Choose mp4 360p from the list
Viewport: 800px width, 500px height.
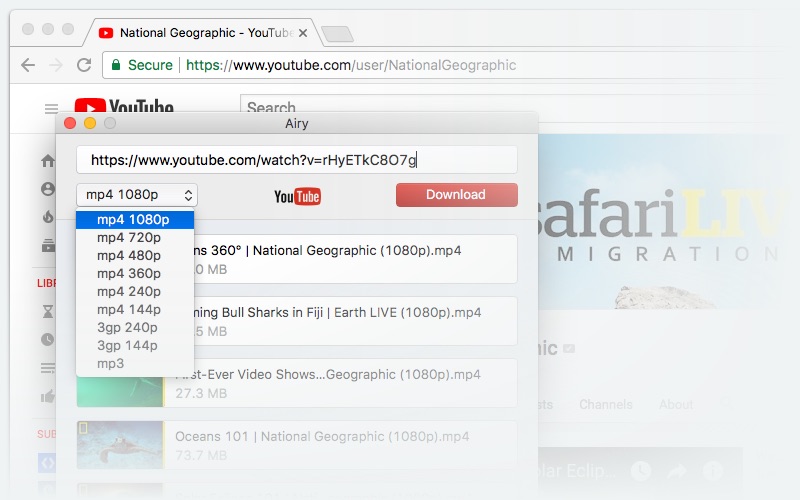(x=135, y=273)
